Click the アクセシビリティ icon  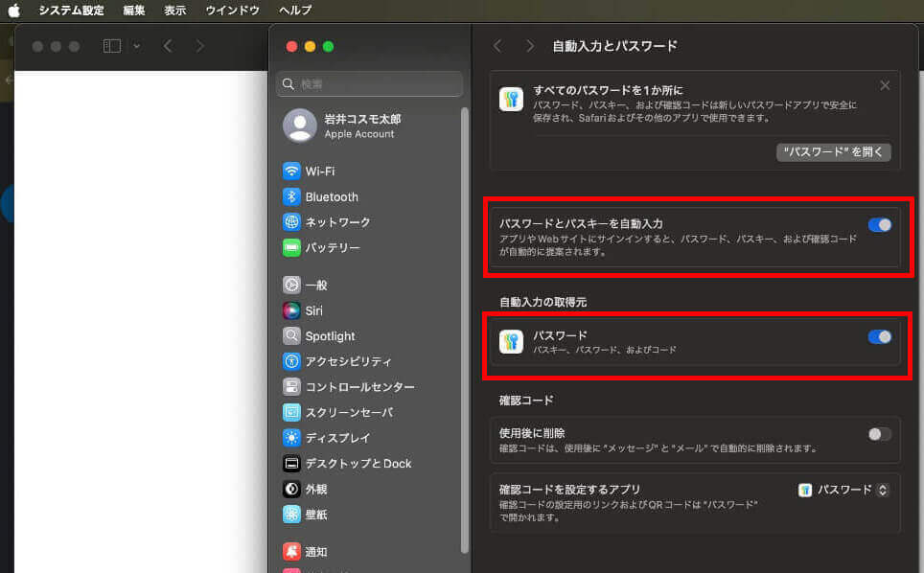291,361
